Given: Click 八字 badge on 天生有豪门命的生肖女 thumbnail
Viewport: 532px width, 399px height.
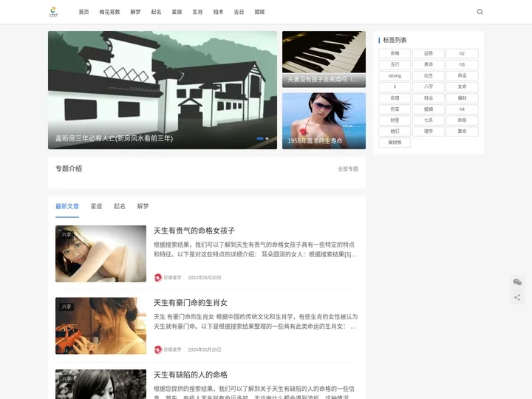Looking at the screenshot, I should pos(66,307).
